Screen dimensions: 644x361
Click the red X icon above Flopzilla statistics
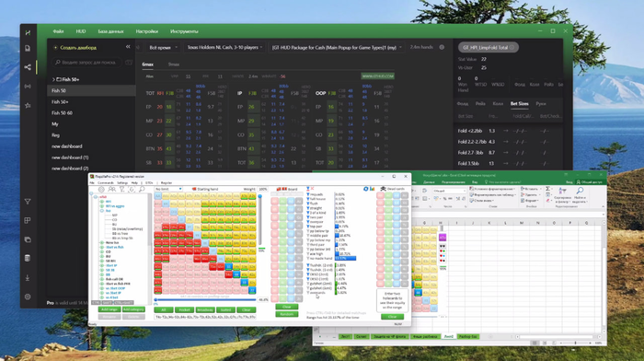tap(312, 189)
